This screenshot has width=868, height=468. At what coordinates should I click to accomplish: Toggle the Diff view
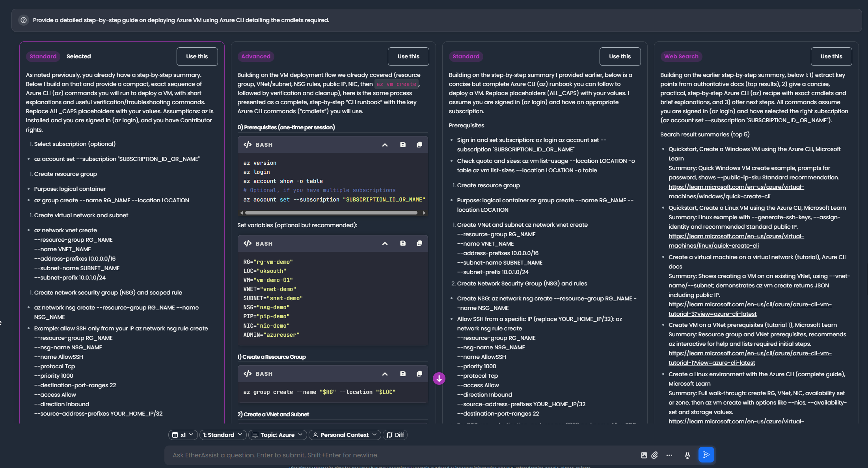click(395, 434)
